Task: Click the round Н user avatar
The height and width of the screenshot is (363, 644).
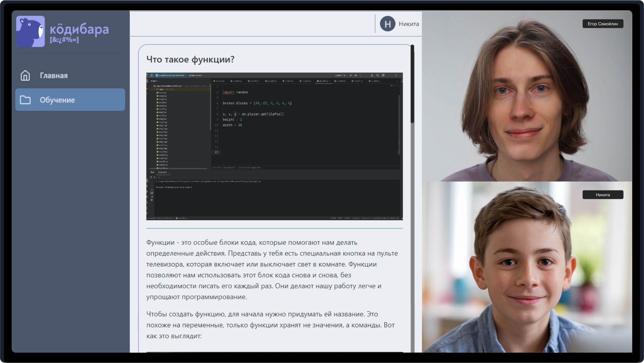Action: pyautogui.click(x=387, y=24)
